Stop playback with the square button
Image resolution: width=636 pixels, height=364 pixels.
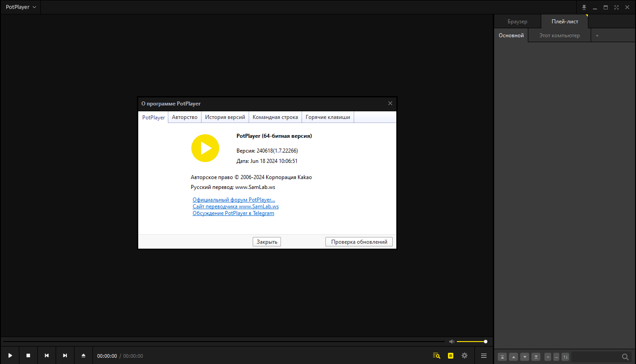pyautogui.click(x=28, y=355)
